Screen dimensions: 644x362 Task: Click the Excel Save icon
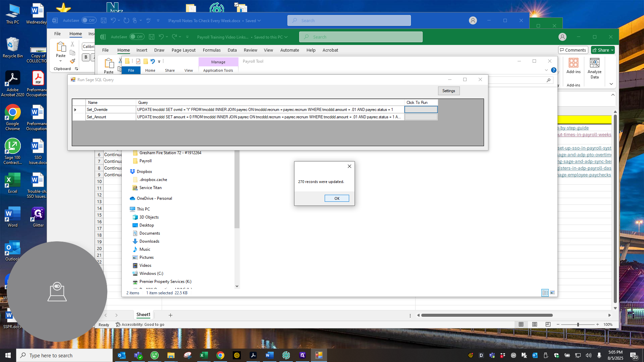tap(152, 37)
